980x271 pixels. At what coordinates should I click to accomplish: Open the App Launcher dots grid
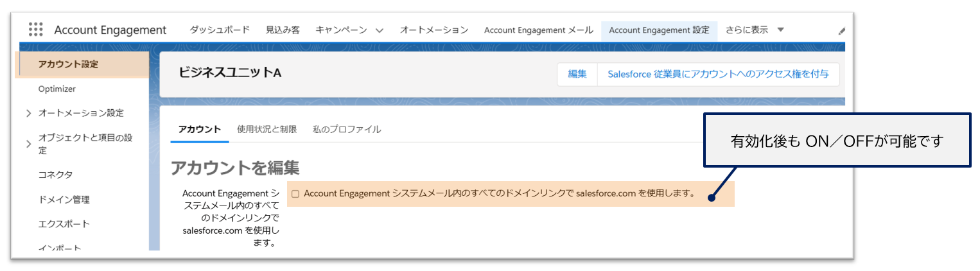tap(36, 30)
